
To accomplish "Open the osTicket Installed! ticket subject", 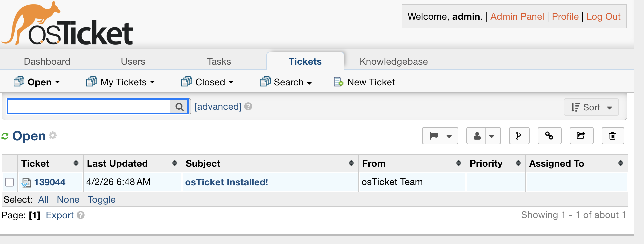I will [x=226, y=182].
